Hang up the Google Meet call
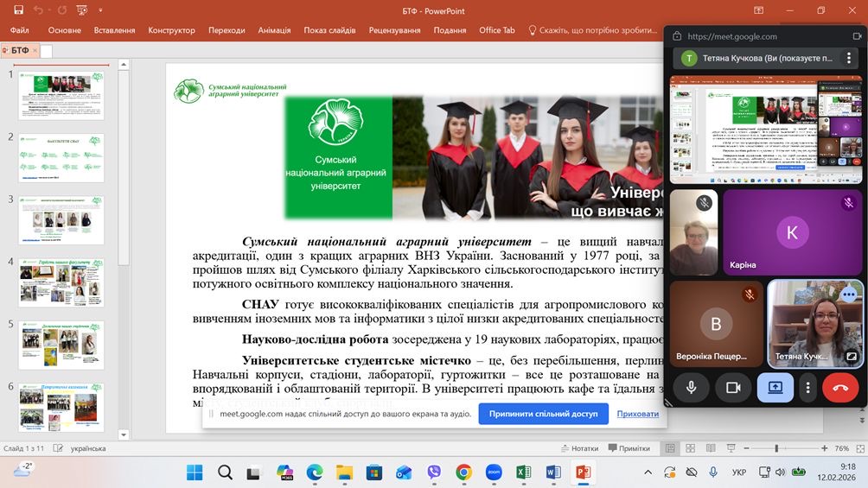Screen dimensions: 868x488 (x=839, y=387)
